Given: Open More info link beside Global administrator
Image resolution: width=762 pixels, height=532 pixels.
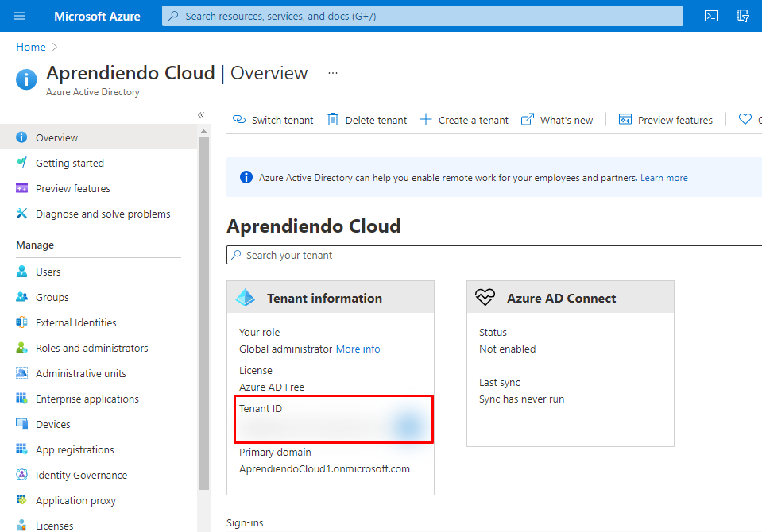Looking at the screenshot, I should pos(358,349).
